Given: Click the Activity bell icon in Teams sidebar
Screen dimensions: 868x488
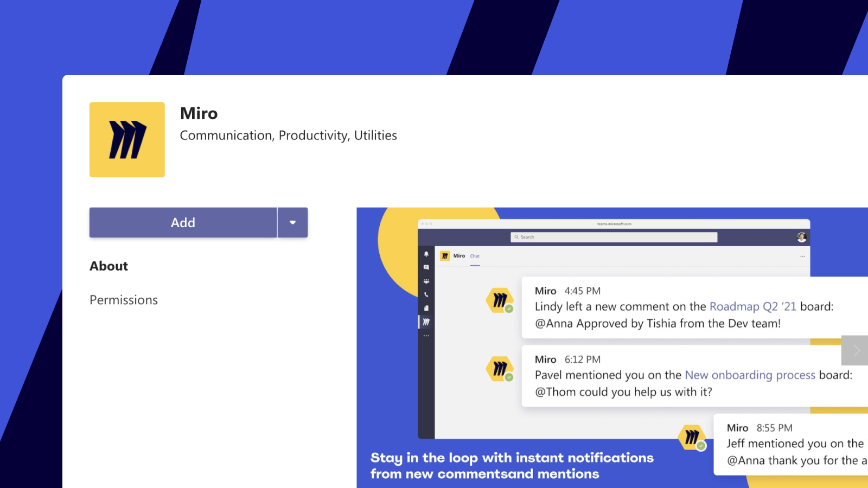Looking at the screenshot, I should pyautogui.click(x=426, y=254).
